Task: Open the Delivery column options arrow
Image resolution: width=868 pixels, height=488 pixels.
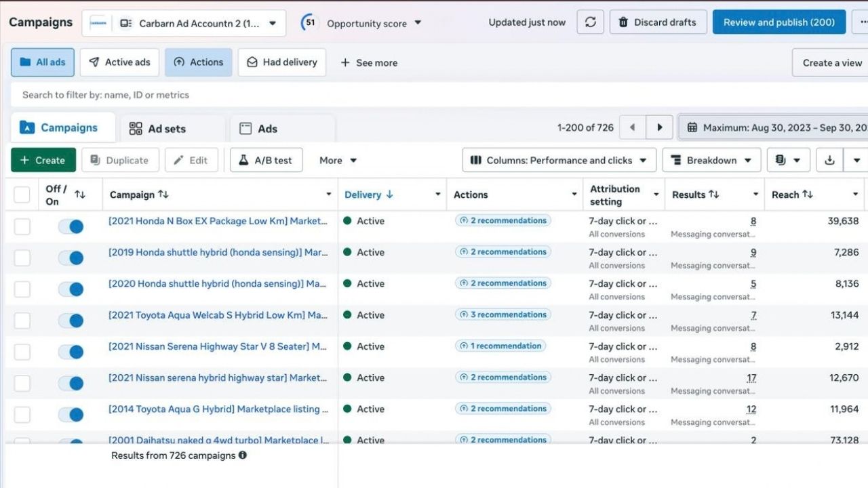Action: click(437, 195)
